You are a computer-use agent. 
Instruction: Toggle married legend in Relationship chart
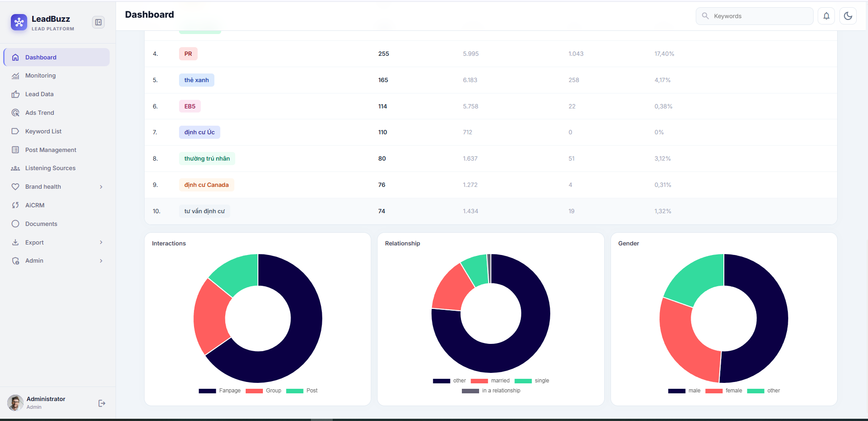pyautogui.click(x=490, y=381)
